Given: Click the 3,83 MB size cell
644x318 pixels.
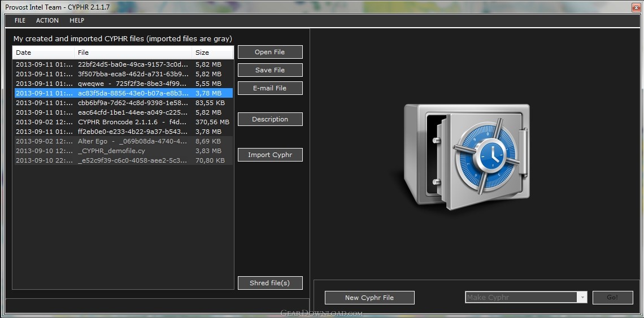Looking at the screenshot, I should coord(208,151).
